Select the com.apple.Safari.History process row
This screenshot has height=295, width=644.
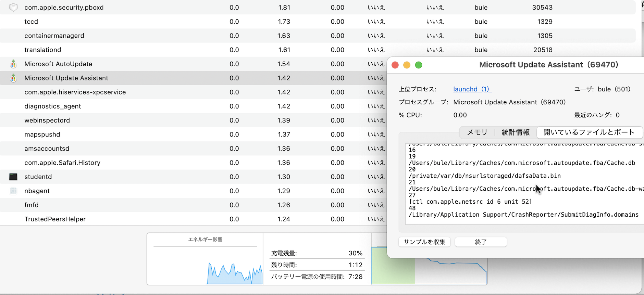137,163
